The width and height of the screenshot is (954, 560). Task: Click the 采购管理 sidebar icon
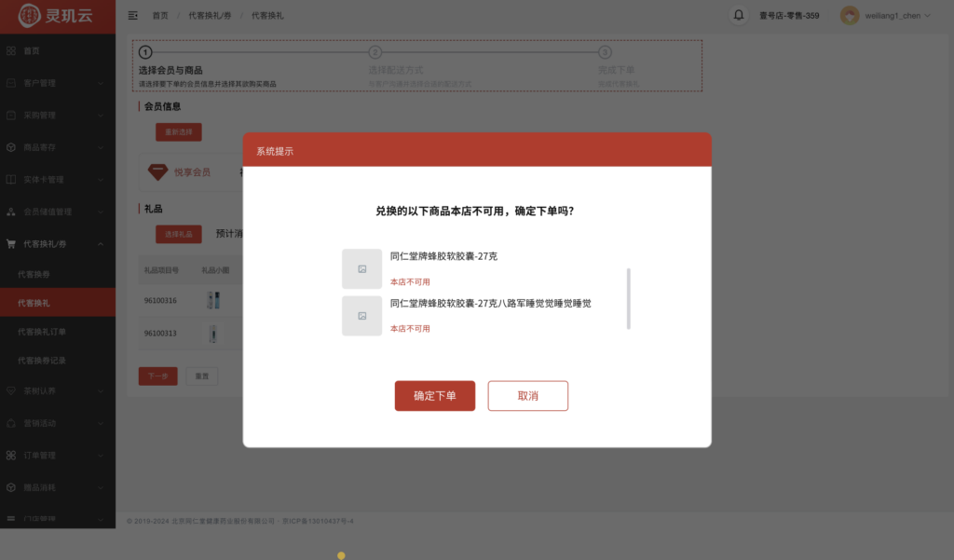[x=11, y=115]
